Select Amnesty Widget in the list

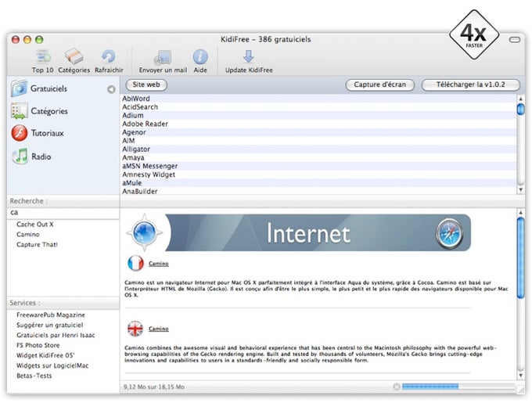point(318,175)
